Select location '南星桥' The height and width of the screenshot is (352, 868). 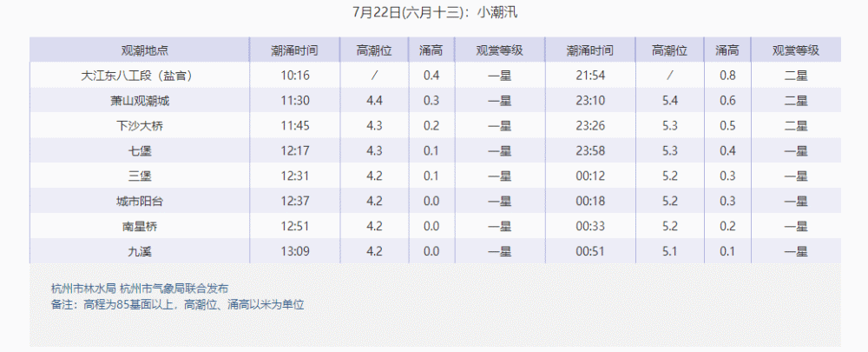click(x=140, y=226)
